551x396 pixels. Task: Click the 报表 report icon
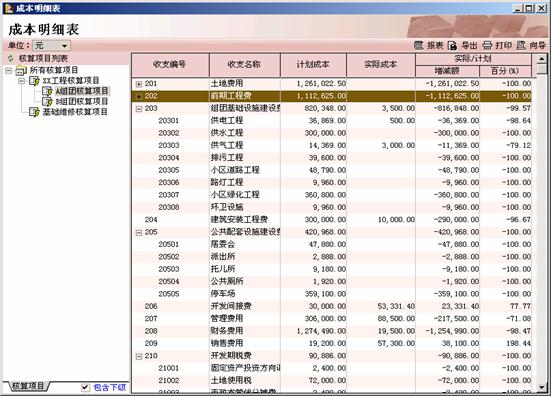419,45
